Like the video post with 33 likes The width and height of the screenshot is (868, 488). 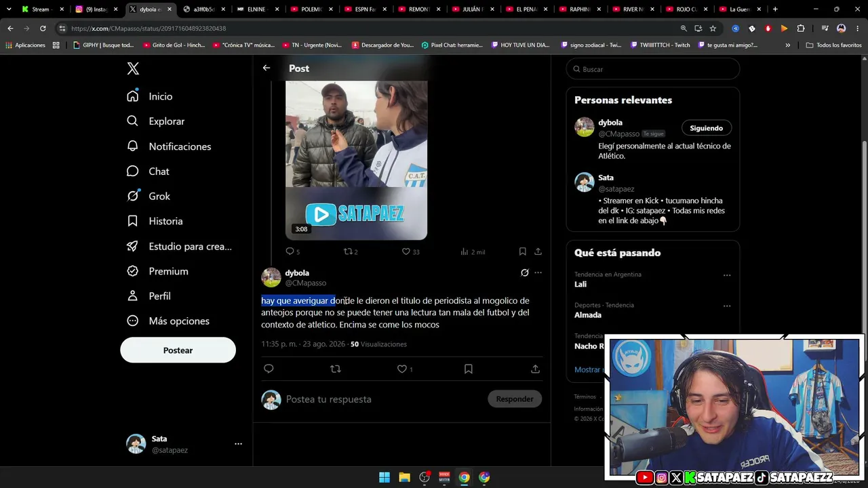pyautogui.click(x=410, y=251)
